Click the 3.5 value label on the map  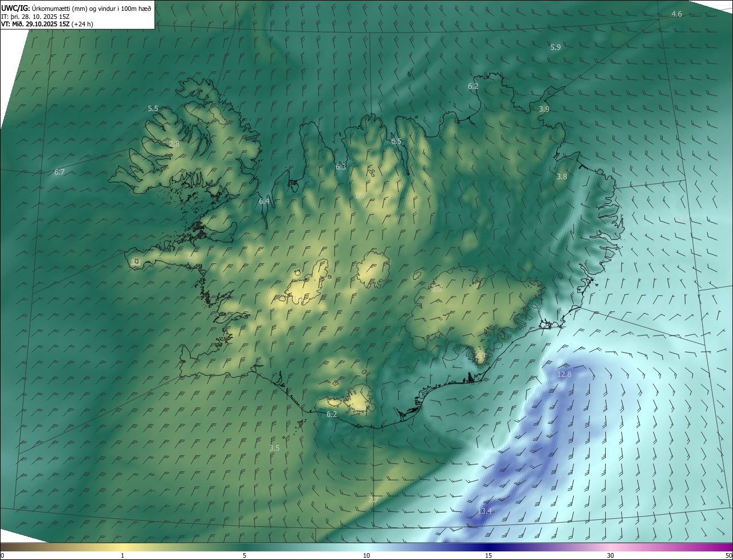(274, 448)
